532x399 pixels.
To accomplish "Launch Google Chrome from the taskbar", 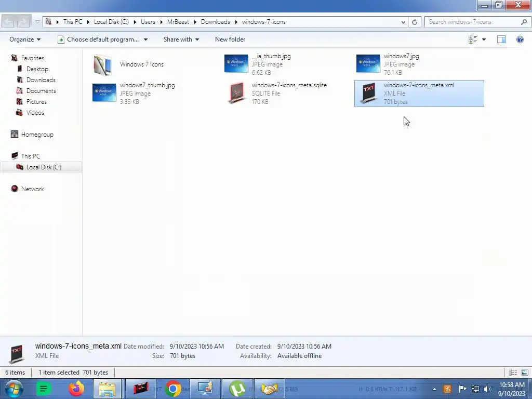I will pos(172,389).
